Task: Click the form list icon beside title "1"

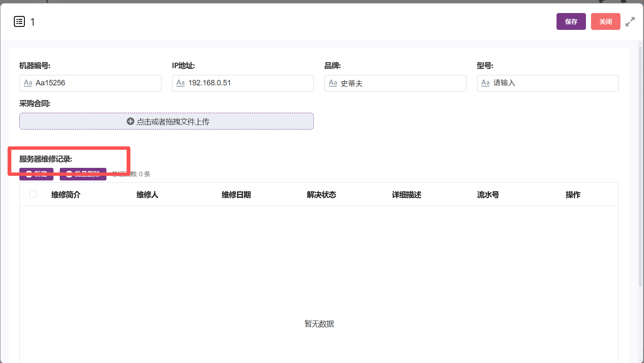Action: [19, 21]
